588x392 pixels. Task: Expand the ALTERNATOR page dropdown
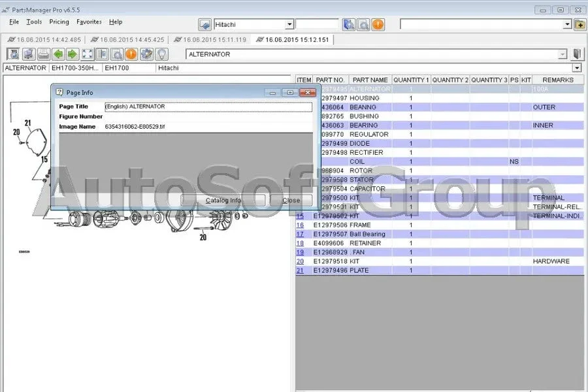562,54
